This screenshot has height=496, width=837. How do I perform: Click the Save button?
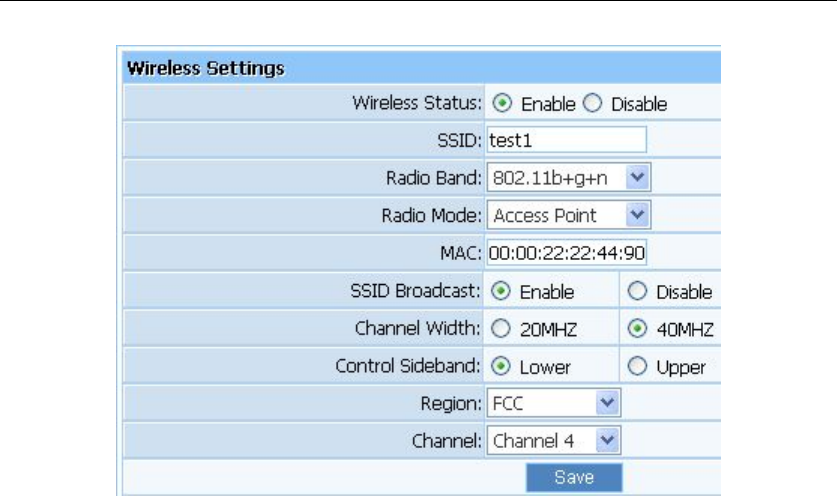tap(574, 477)
